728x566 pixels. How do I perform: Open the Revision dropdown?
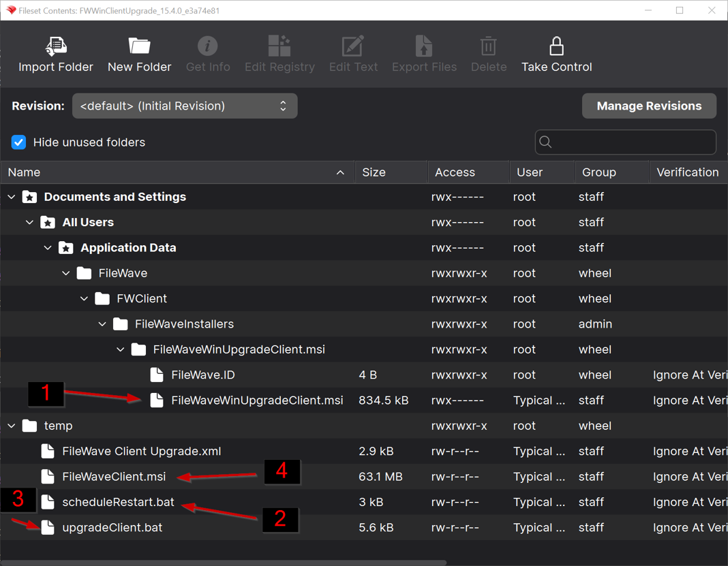185,106
